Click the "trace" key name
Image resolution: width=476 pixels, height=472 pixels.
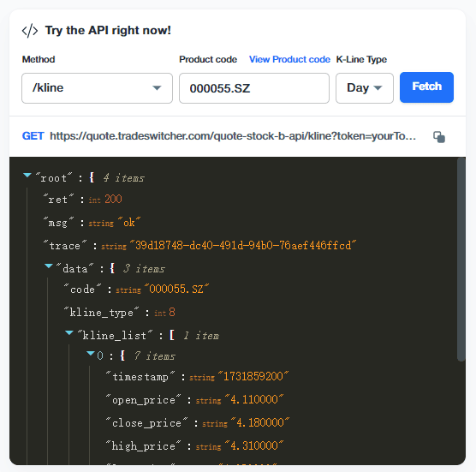click(x=65, y=245)
